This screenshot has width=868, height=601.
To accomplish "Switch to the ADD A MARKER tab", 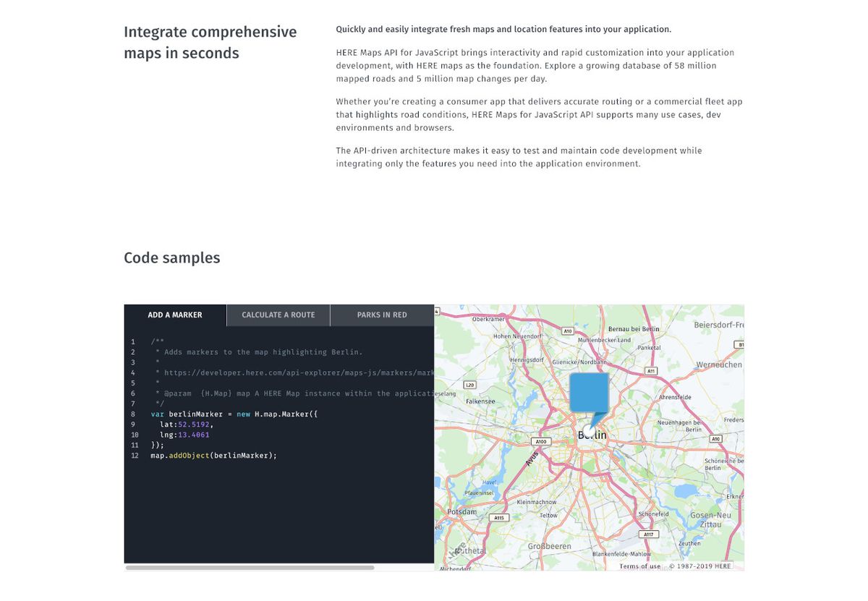I will (x=174, y=315).
